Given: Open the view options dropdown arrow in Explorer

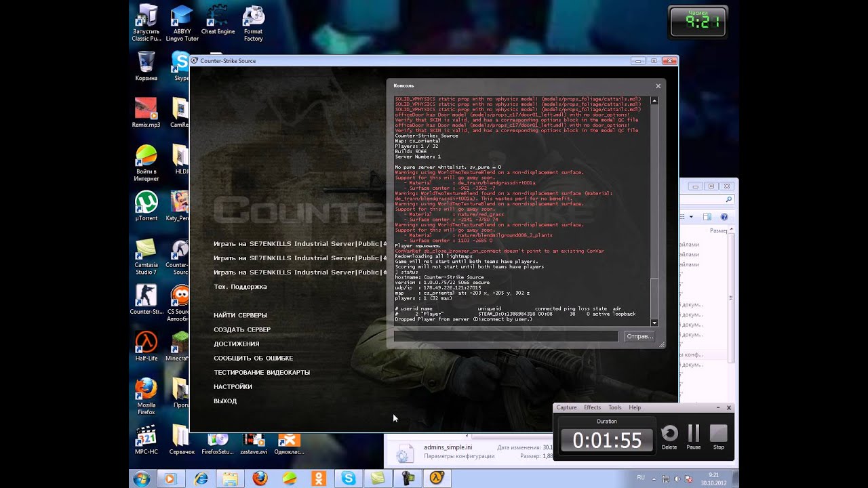Looking at the screenshot, I should tap(691, 217).
